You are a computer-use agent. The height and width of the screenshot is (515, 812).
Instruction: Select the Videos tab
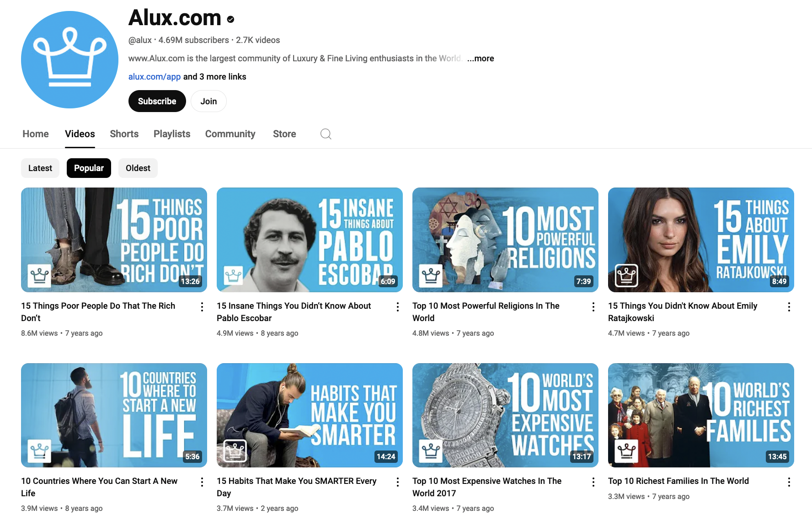[x=80, y=134]
